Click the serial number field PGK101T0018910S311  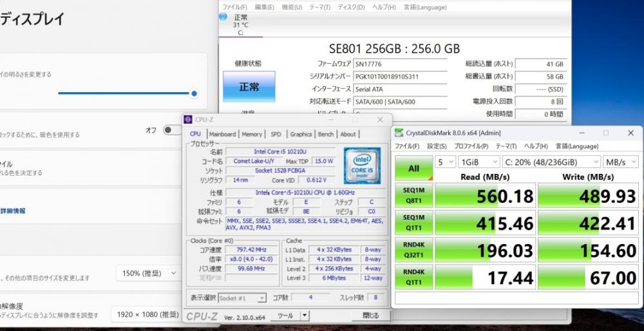400,77
